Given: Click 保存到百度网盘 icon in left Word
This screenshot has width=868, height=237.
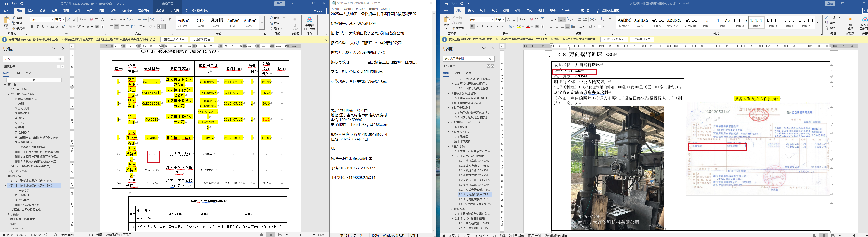Looking at the screenshot, I should 309,24.
